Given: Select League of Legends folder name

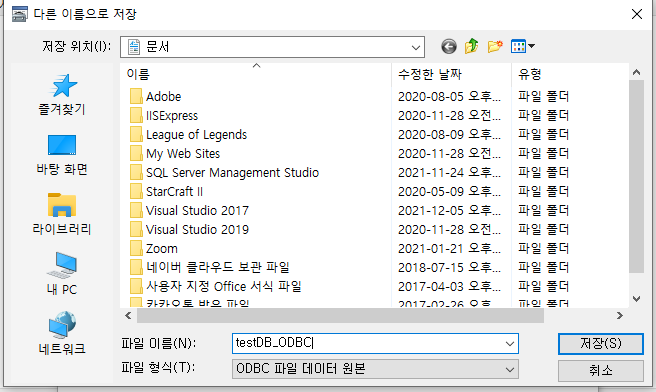Looking at the screenshot, I should (x=196, y=135).
